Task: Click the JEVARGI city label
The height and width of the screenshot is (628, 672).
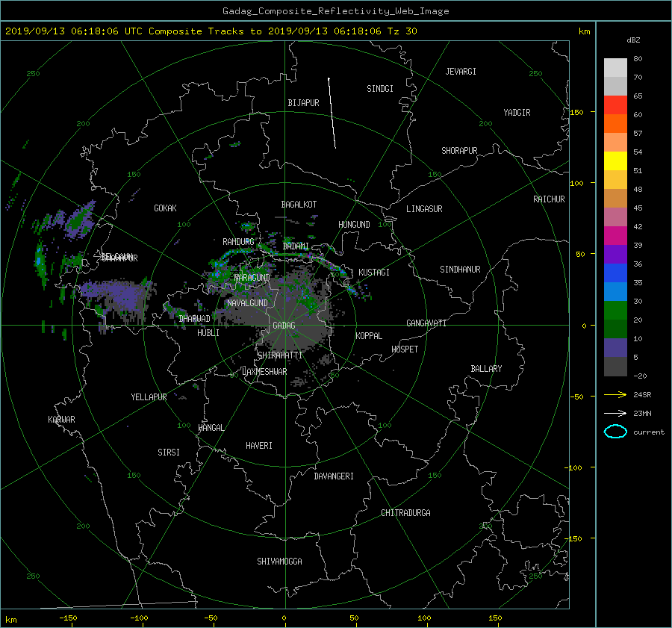Action: [x=461, y=72]
